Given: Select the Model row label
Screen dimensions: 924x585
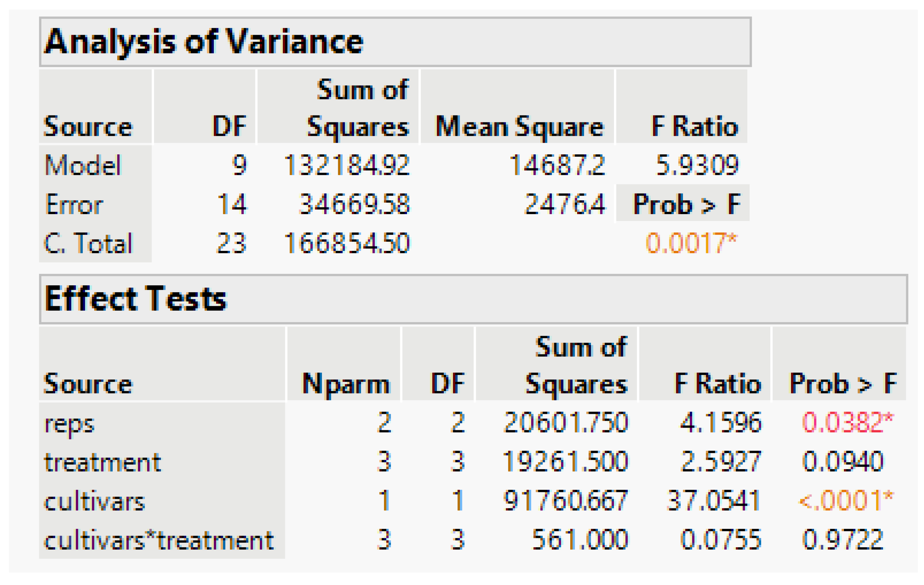Looking at the screenshot, I should (83, 165).
